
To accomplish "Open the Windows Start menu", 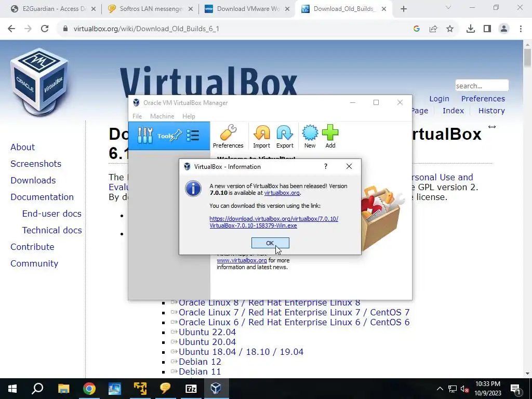I will 12,389.
